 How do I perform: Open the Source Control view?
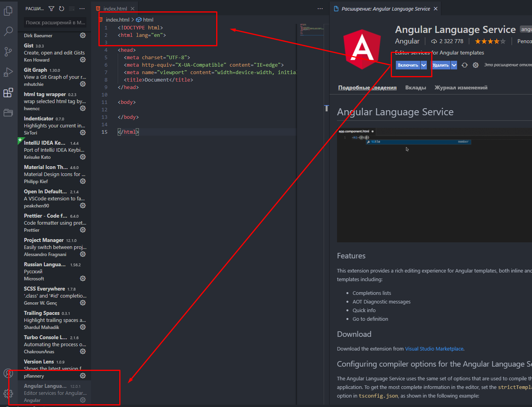[x=8, y=52]
